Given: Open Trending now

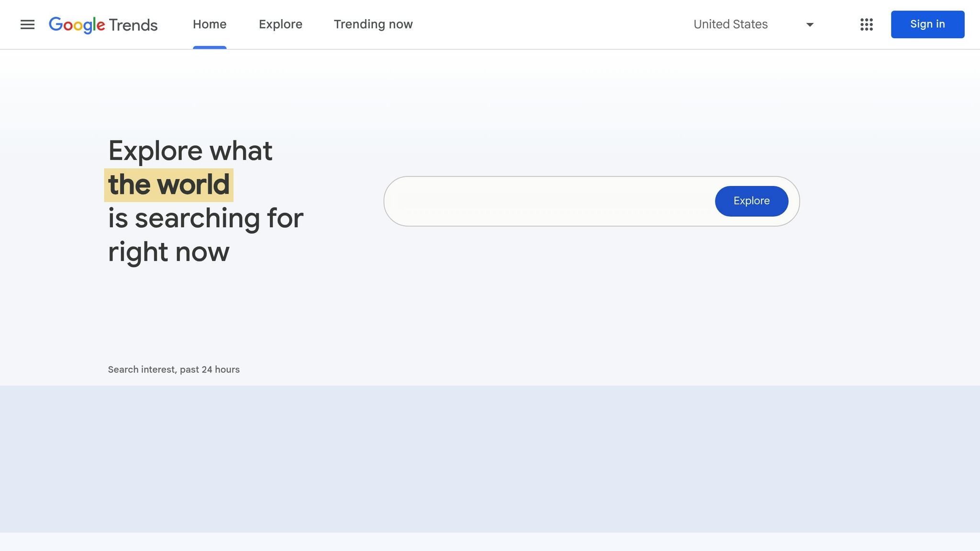Looking at the screenshot, I should coord(373,24).
